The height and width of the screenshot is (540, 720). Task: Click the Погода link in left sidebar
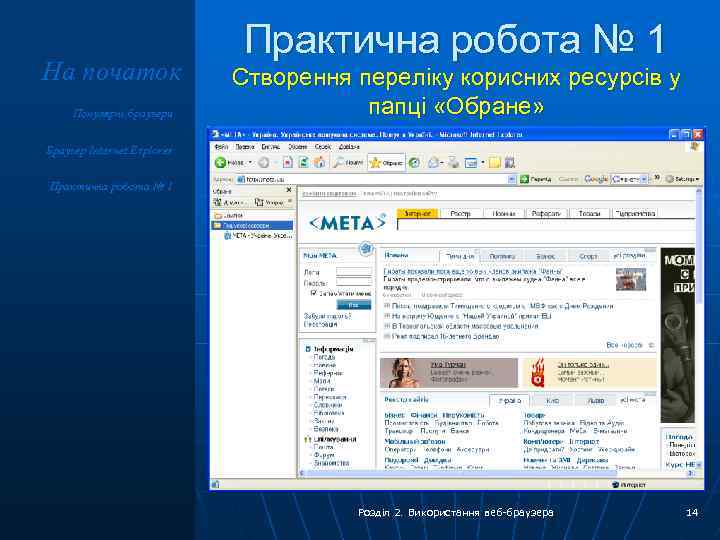[x=324, y=357]
